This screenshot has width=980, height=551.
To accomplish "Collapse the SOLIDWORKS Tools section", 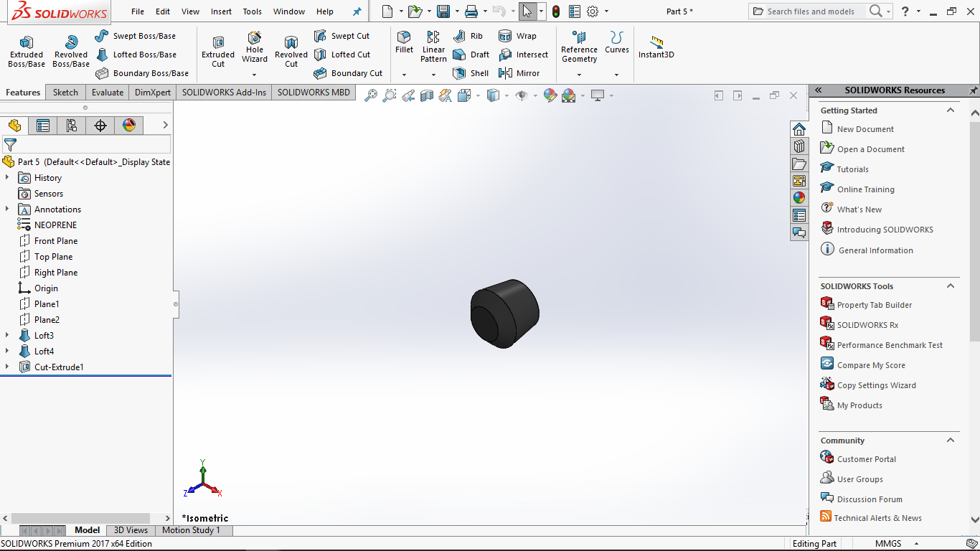I will click(x=951, y=286).
